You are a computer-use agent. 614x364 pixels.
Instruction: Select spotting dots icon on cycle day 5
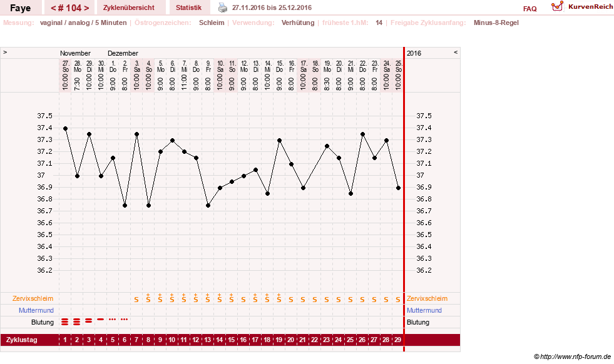click(x=113, y=320)
